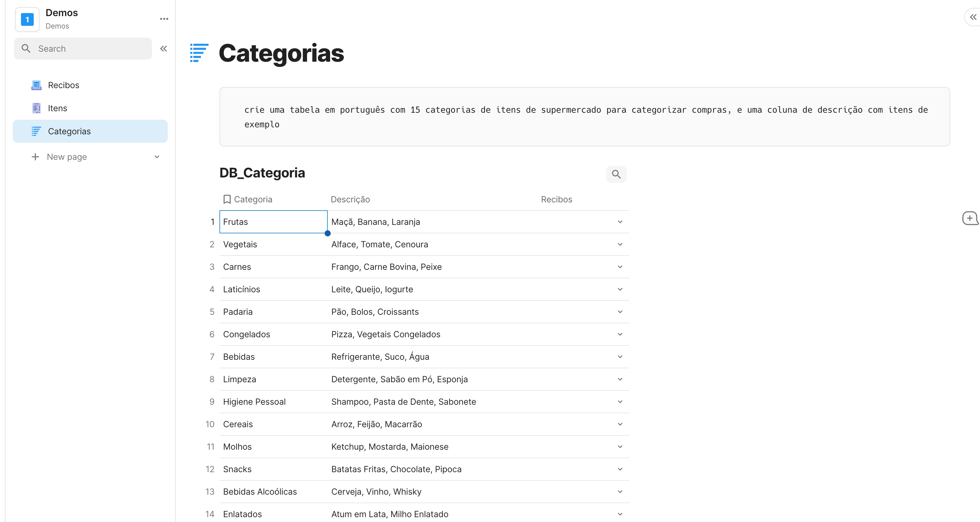Image resolution: width=980 pixels, height=522 pixels.
Task: Select the Categorias page in sidebar
Action: pyautogui.click(x=69, y=132)
